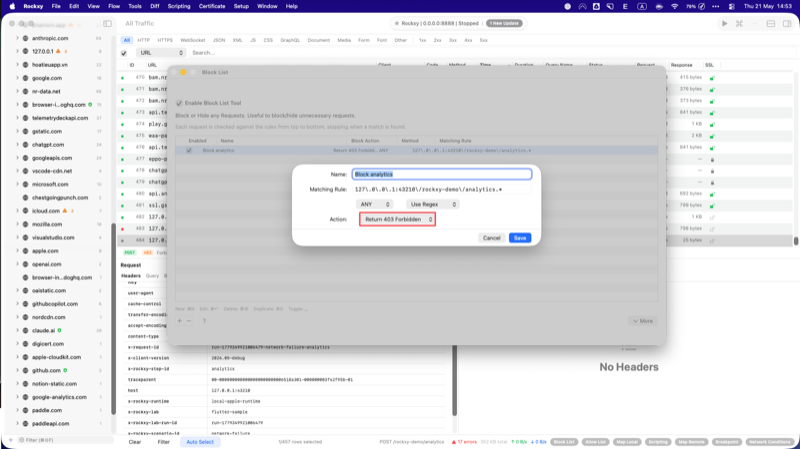Open the Scripting menu in menu bar
The height and width of the screenshot is (449, 800).
pos(179,6)
